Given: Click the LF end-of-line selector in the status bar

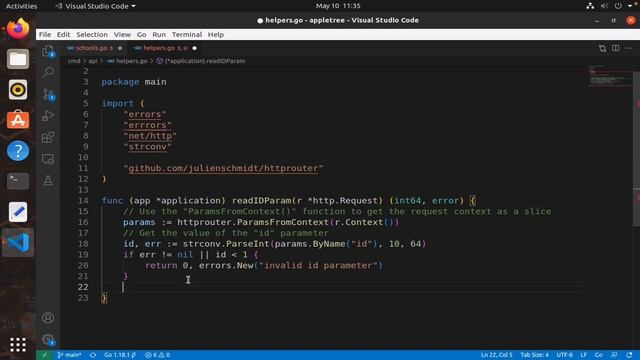Looking at the screenshot, I should click(584, 355).
